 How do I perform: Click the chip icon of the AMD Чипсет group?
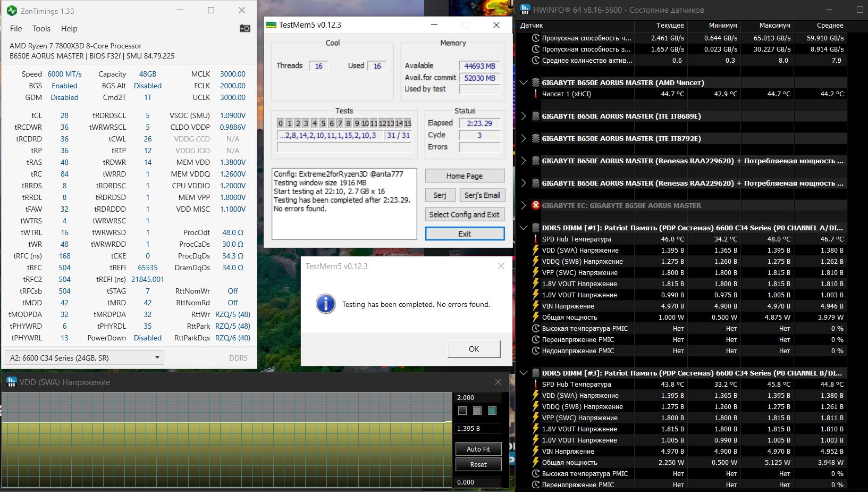coord(536,82)
